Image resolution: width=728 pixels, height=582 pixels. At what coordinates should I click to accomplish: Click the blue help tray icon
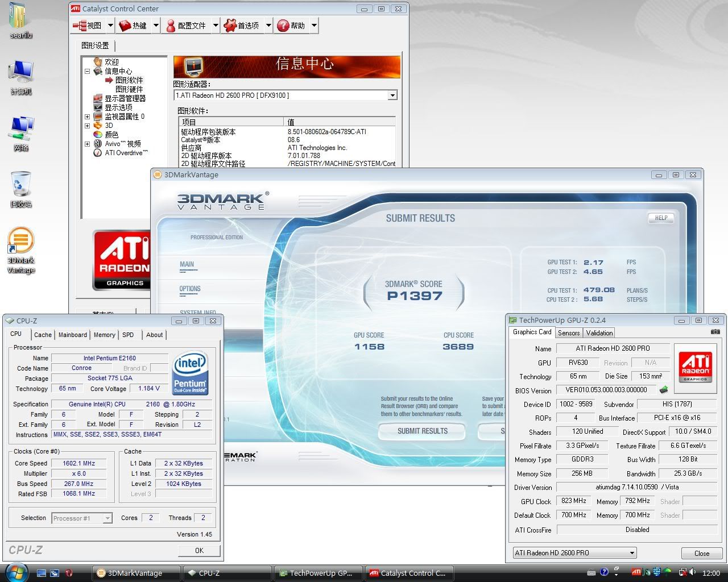coord(604,572)
